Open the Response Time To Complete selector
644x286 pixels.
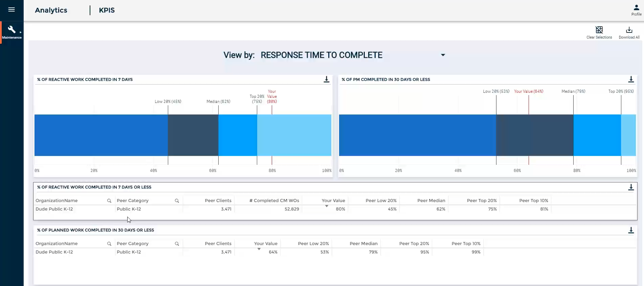click(321, 55)
